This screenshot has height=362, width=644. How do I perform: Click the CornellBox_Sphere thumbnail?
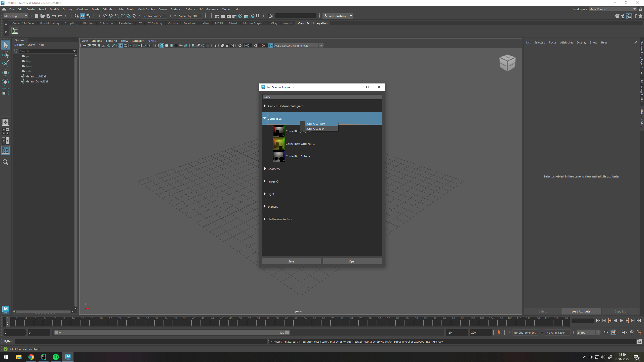point(279,156)
